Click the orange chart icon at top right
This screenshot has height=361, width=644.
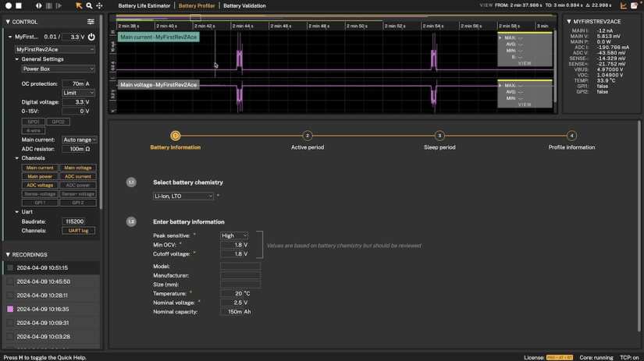pos(624,5)
